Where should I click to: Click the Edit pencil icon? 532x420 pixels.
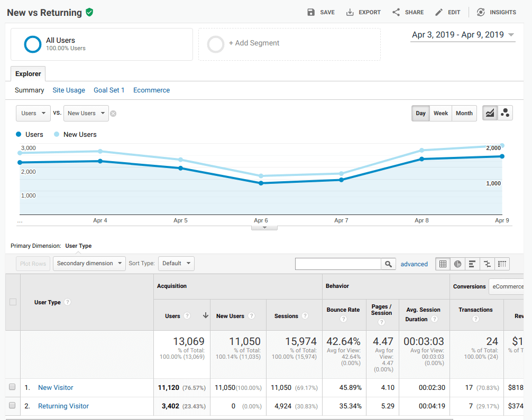(x=439, y=12)
